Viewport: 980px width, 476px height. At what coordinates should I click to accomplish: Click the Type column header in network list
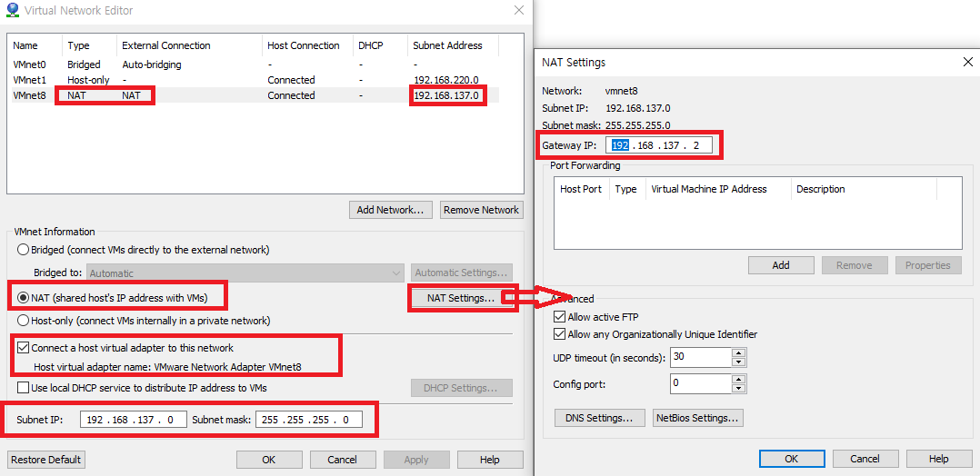(89, 45)
